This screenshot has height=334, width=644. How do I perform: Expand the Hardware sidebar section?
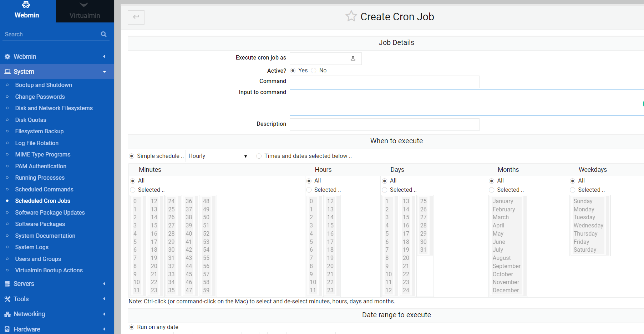coord(104,329)
